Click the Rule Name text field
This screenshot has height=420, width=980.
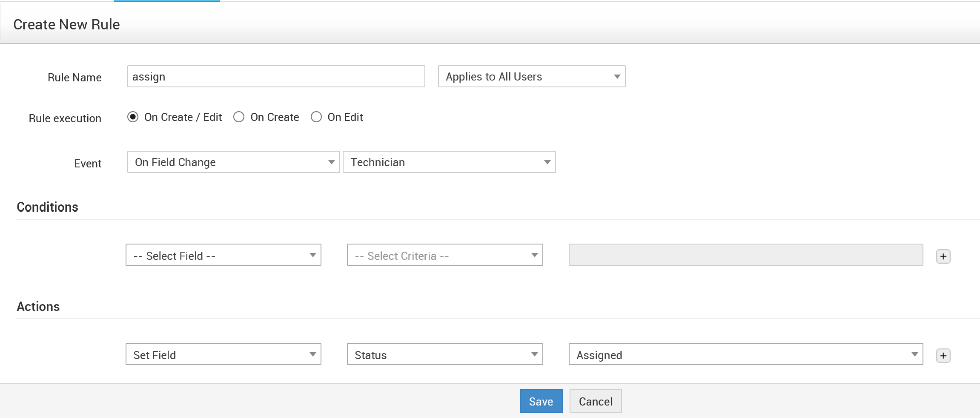point(276,77)
